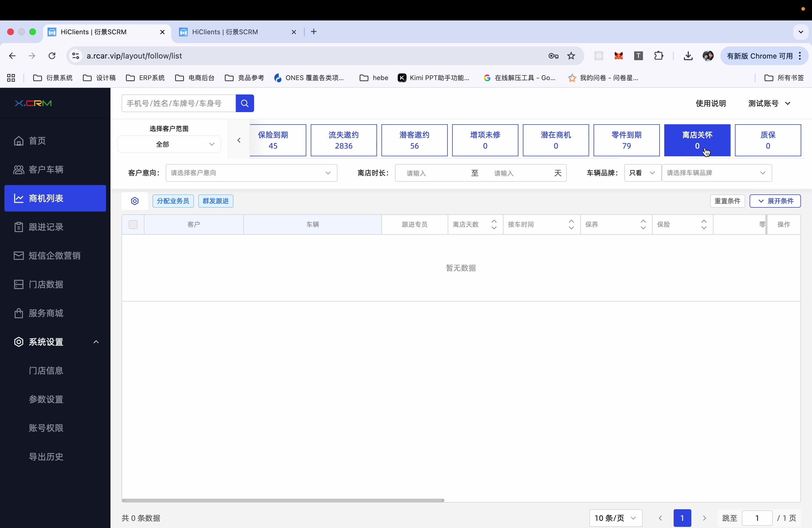The height and width of the screenshot is (528, 812).
Task: Click the site info icon in address bar
Action: click(x=76, y=56)
